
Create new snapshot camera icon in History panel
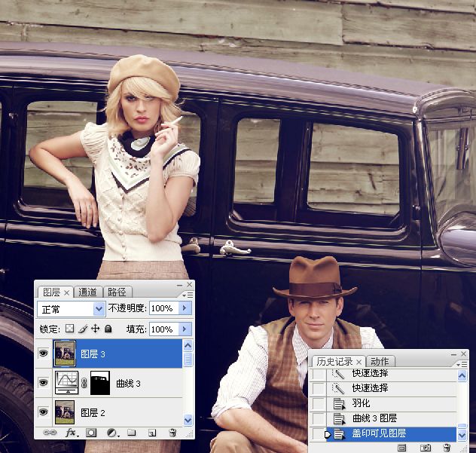(x=426, y=447)
